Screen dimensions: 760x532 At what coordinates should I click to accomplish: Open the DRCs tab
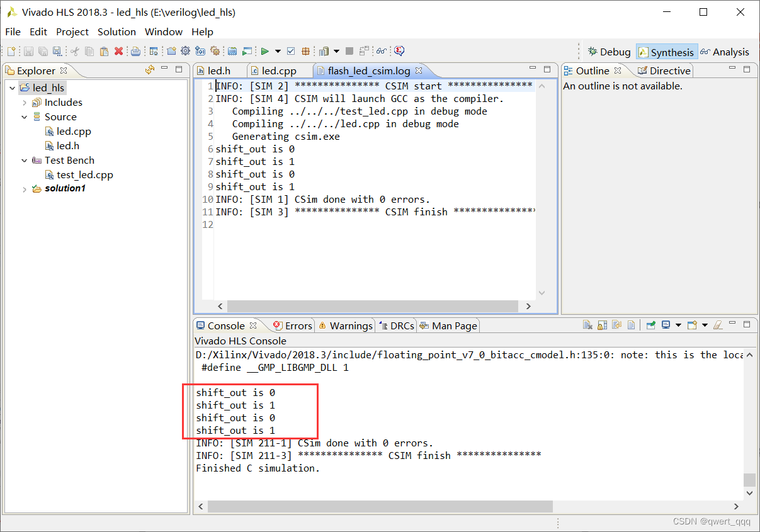[397, 325]
